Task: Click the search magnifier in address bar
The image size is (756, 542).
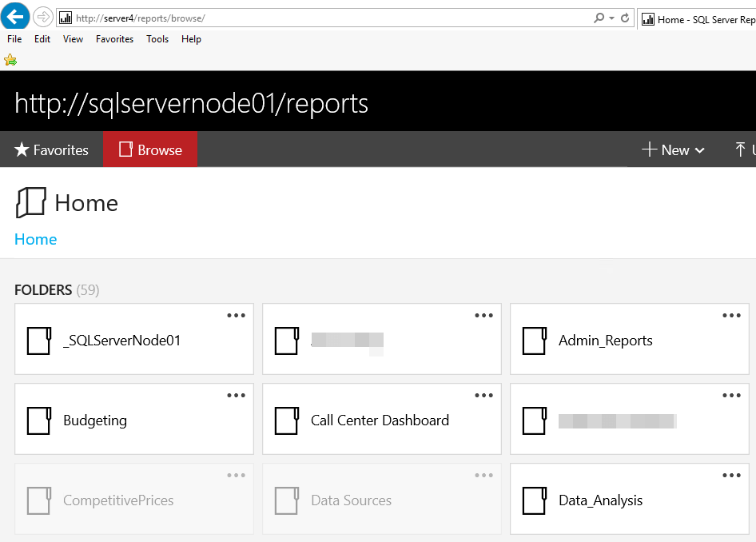Action: [x=599, y=18]
